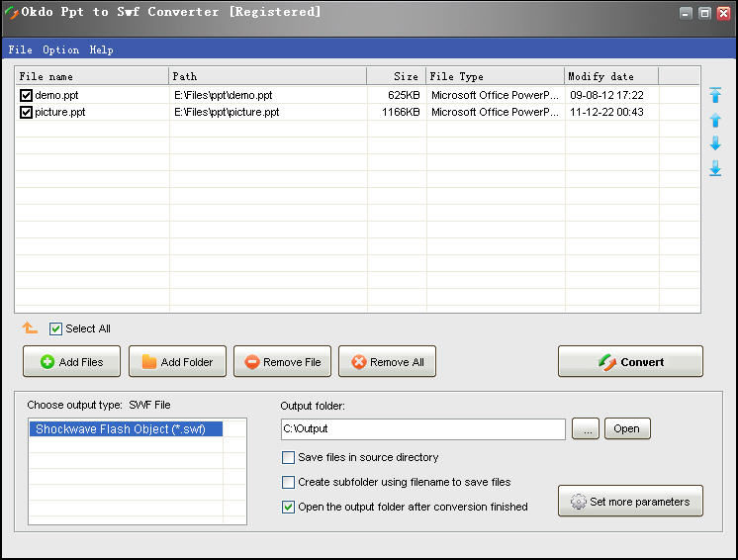This screenshot has width=738, height=560.
Task: Open the Option menu
Action: [x=60, y=49]
